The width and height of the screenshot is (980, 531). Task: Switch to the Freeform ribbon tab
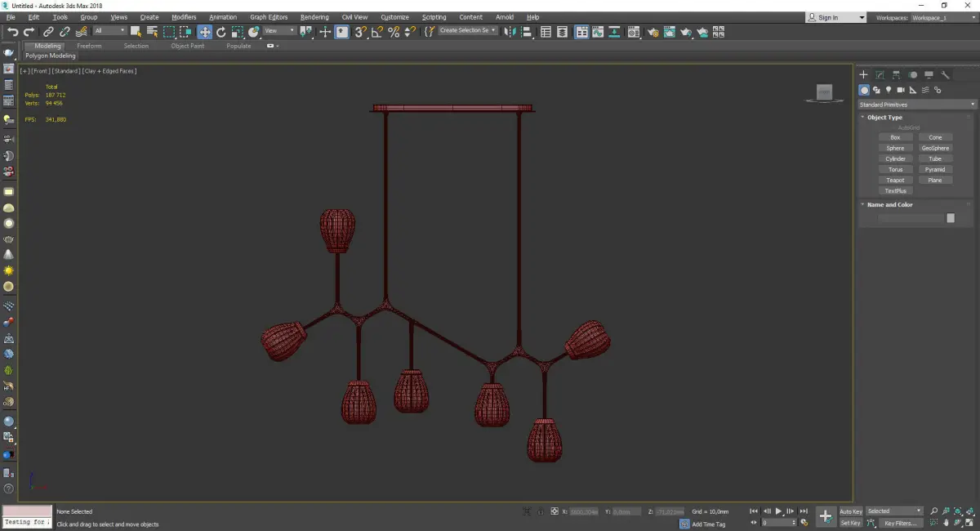[x=89, y=46]
